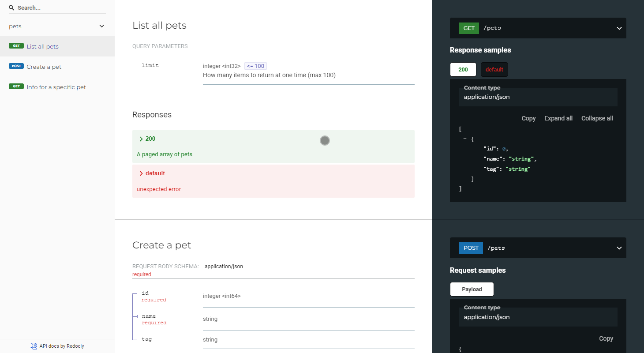Viewport: 644px width, 353px height.
Task: Open the 'API docs by Redocly' link
Action: point(61,346)
